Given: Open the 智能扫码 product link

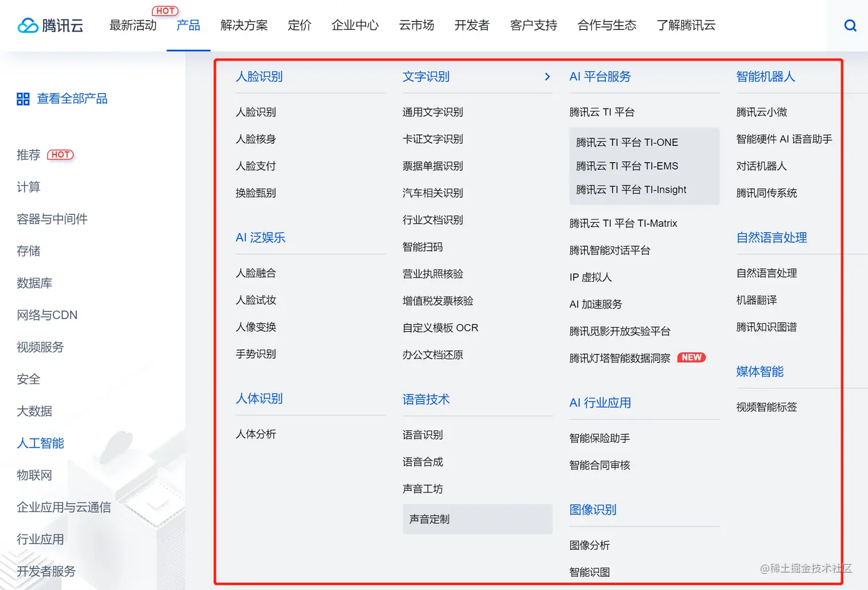Looking at the screenshot, I should point(423,247).
